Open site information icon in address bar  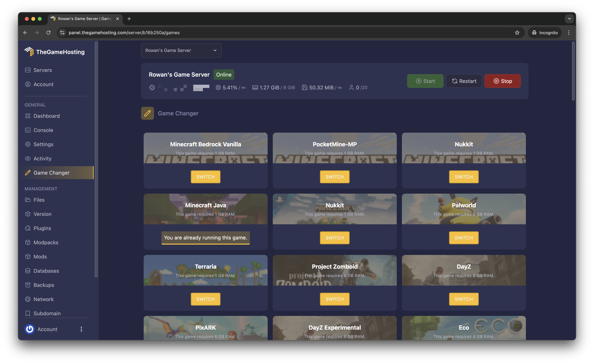tap(62, 33)
